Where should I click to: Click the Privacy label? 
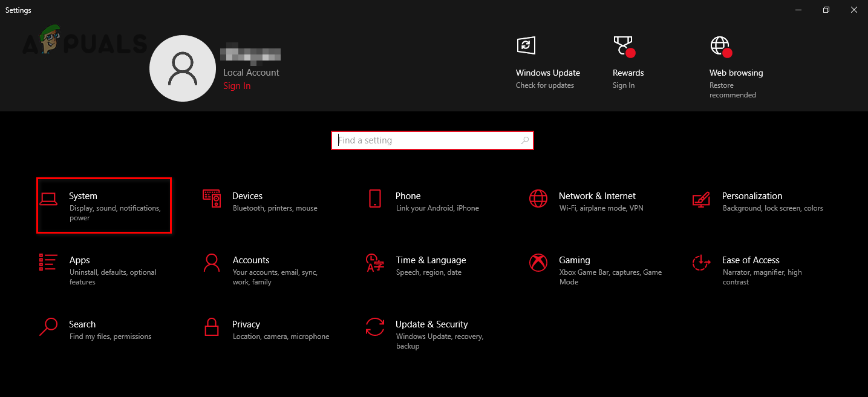pyautogui.click(x=246, y=324)
